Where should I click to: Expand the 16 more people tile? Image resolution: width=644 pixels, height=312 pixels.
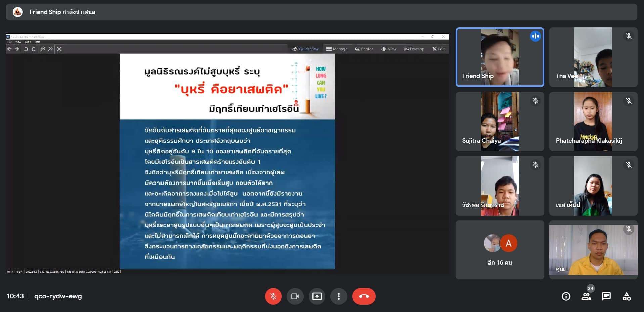(x=500, y=250)
